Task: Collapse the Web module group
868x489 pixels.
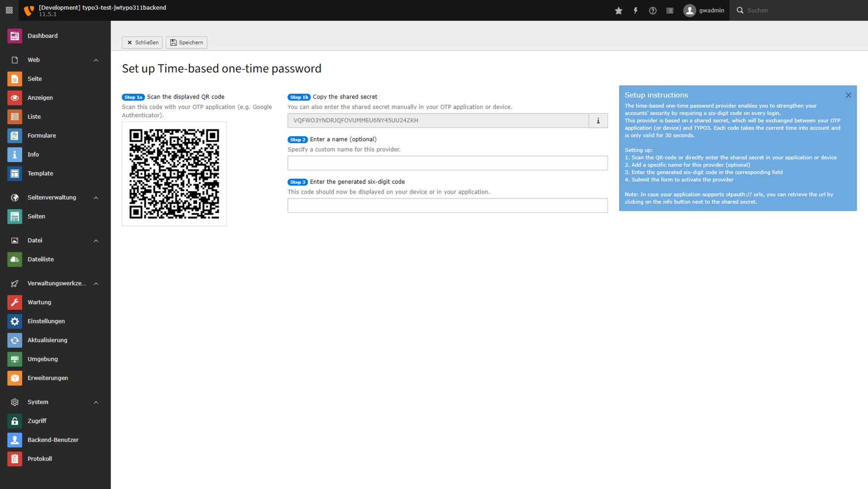Action: tap(96, 60)
